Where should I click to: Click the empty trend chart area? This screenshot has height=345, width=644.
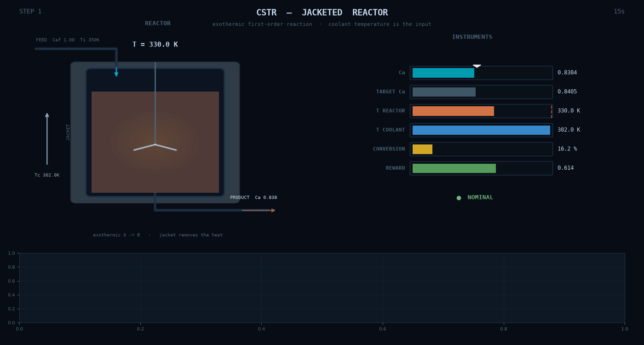[x=322, y=288]
